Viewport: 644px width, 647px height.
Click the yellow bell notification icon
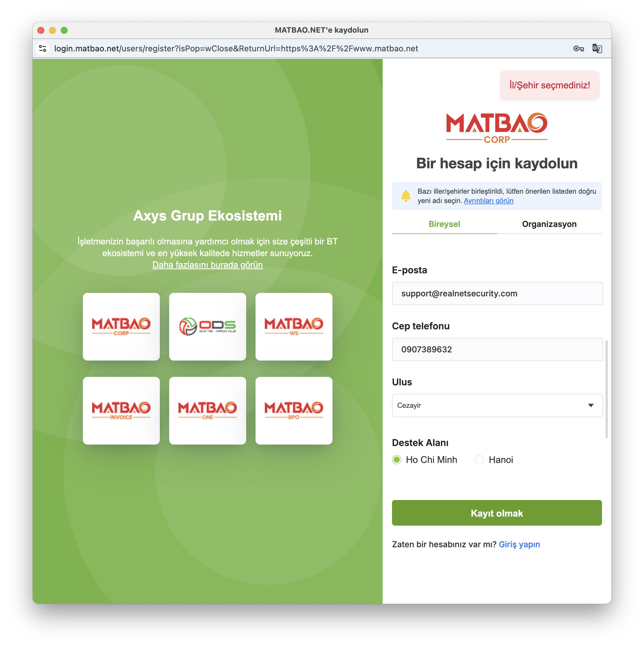point(406,195)
